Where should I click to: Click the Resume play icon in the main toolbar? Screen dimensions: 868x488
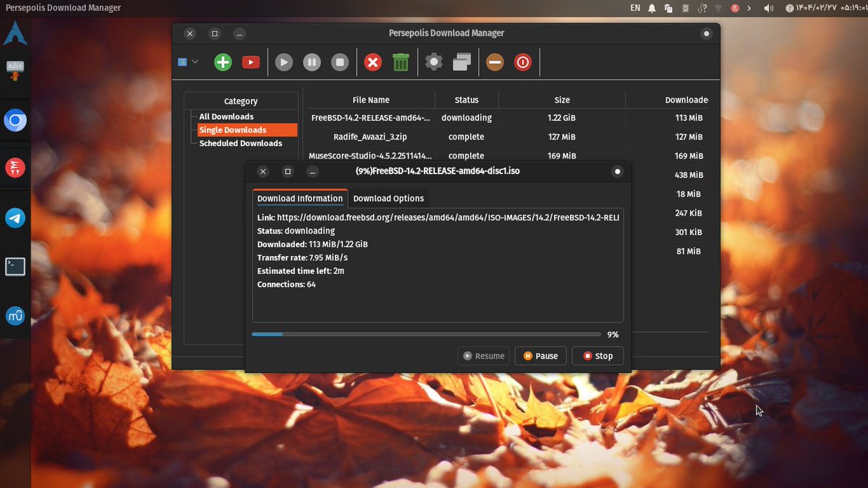[284, 63]
